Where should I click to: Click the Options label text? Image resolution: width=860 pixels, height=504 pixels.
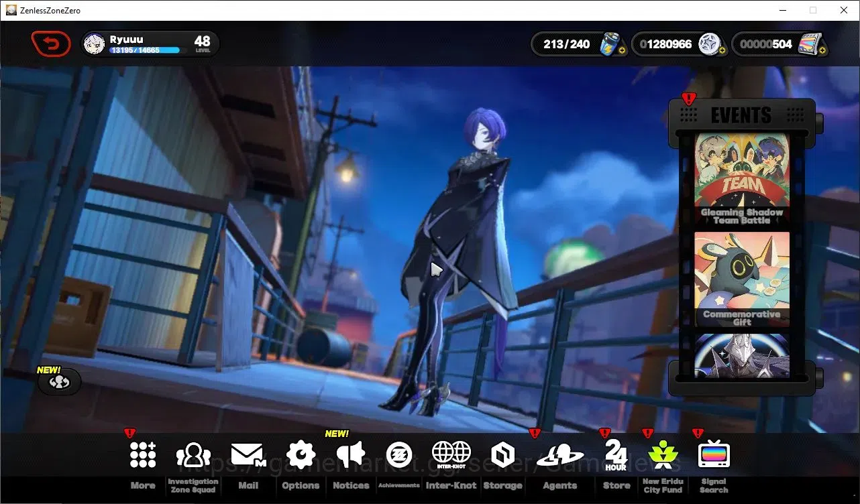coord(301,486)
